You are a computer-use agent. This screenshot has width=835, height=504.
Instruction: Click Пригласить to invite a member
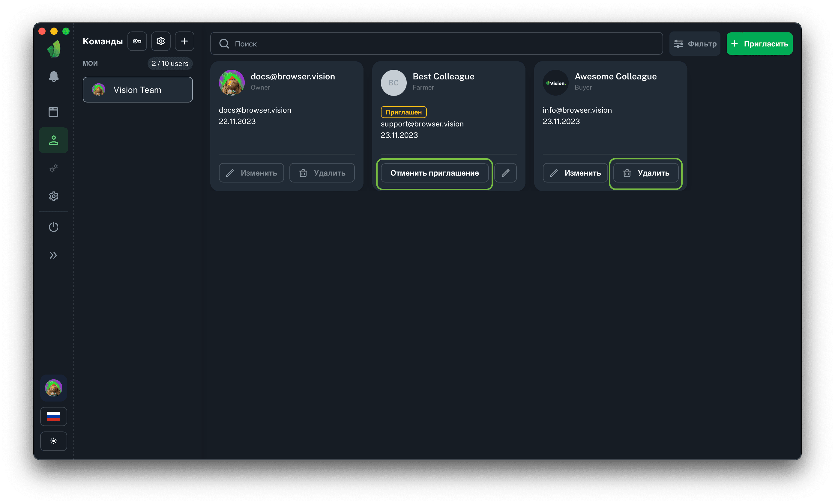(759, 44)
